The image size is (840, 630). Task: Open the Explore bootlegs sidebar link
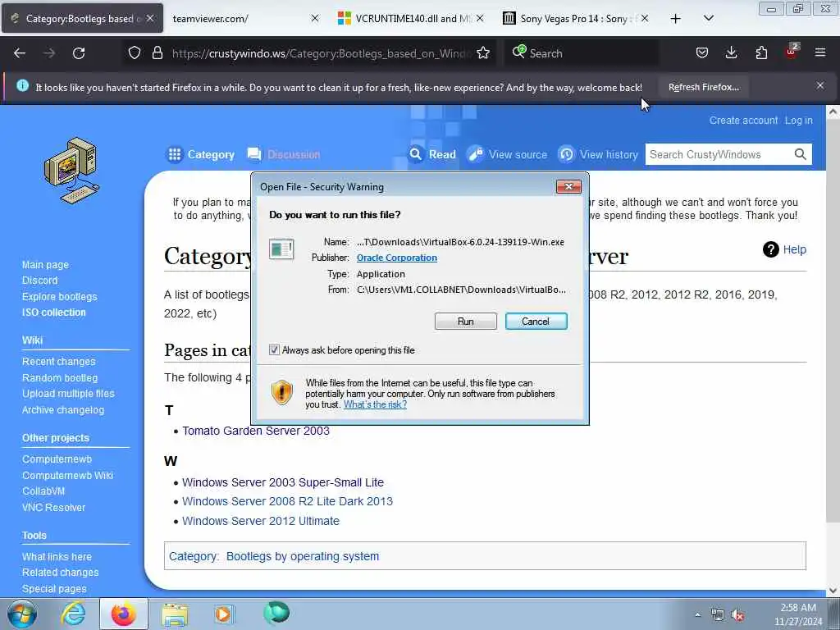pos(59,296)
